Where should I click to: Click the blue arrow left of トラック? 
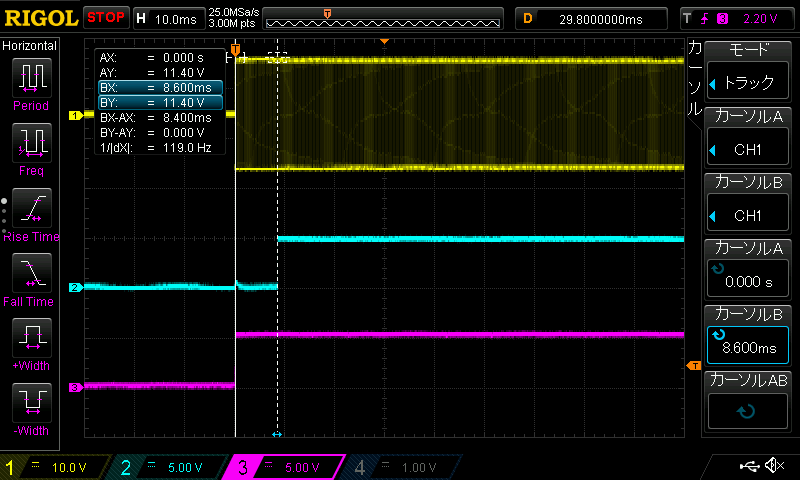[713, 84]
